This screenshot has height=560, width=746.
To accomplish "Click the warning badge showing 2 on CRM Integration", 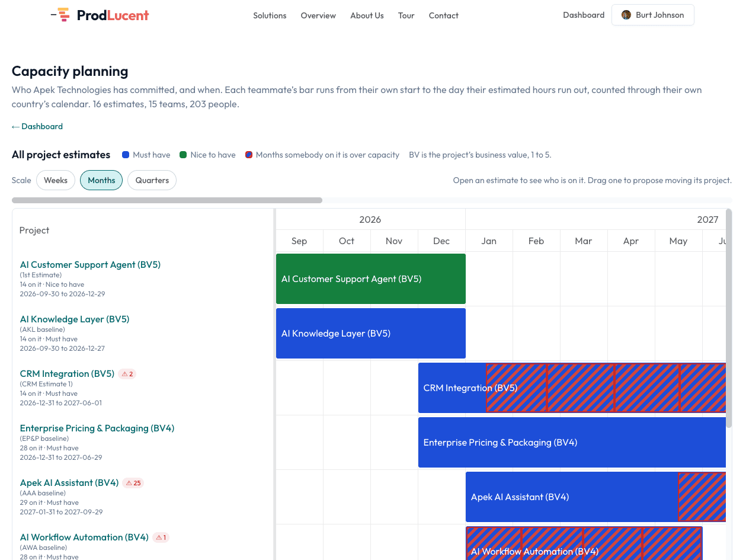I will point(127,374).
